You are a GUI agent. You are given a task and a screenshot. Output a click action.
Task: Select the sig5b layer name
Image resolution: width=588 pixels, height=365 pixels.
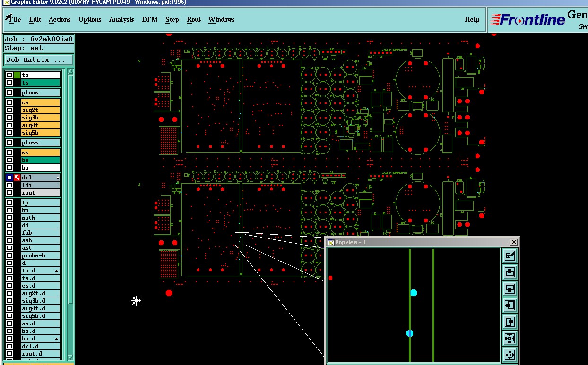41,133
